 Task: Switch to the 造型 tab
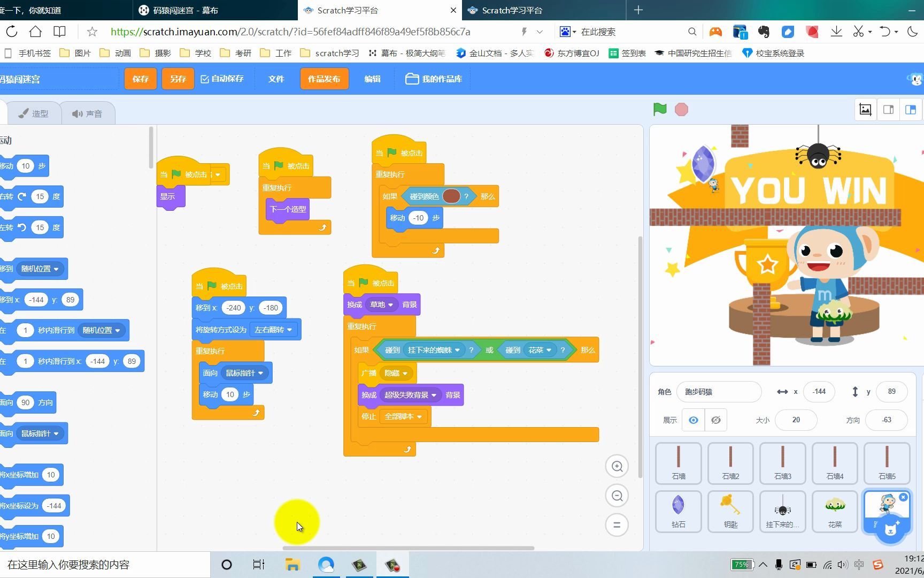coord(33,113)
